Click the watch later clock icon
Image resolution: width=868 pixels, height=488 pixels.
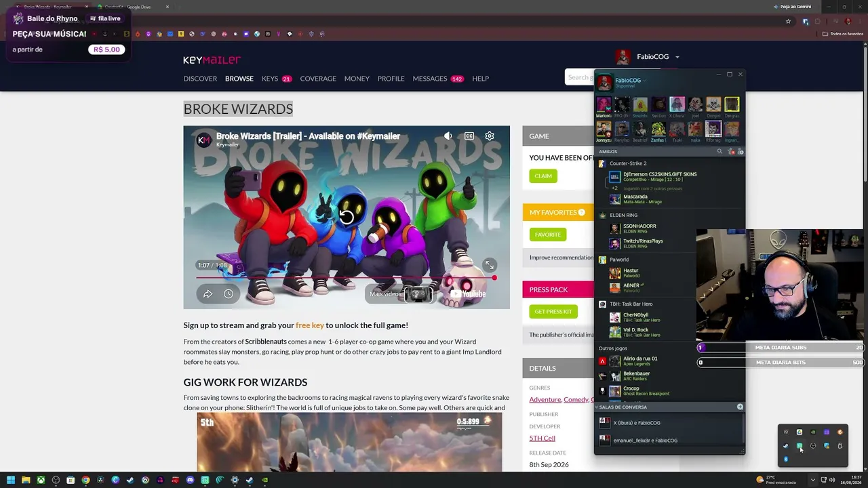click(x=229, y=293)
